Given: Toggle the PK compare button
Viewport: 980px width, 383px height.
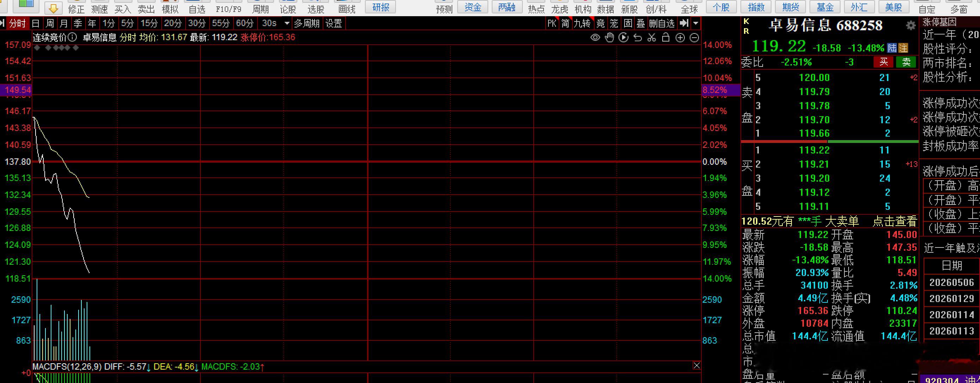Looking at the screenshot, I should (552, 24).
